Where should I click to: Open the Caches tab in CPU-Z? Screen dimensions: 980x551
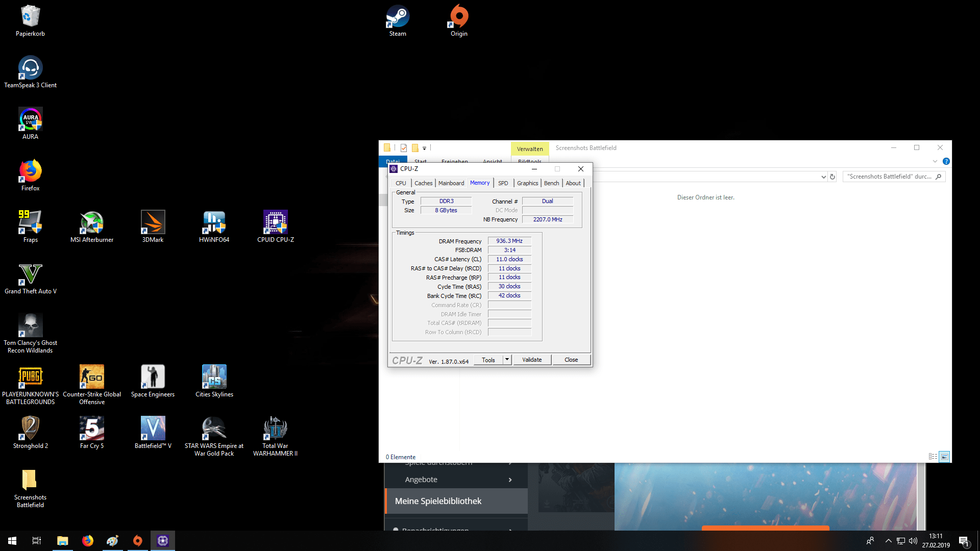click(x=423, y=183)
